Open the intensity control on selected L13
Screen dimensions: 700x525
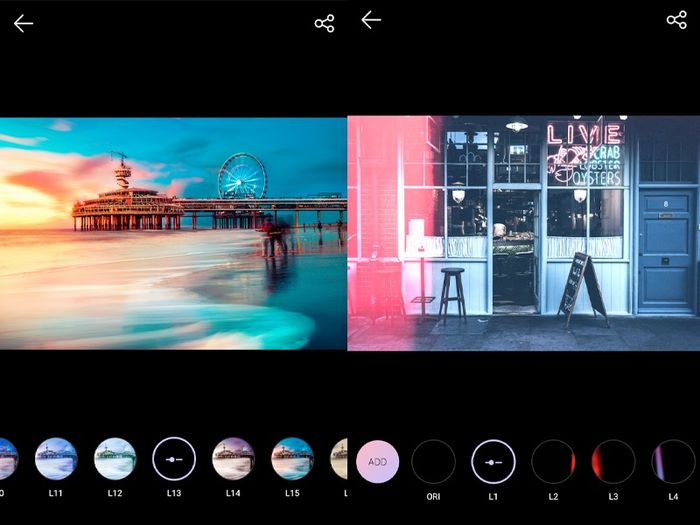(174, 459)
